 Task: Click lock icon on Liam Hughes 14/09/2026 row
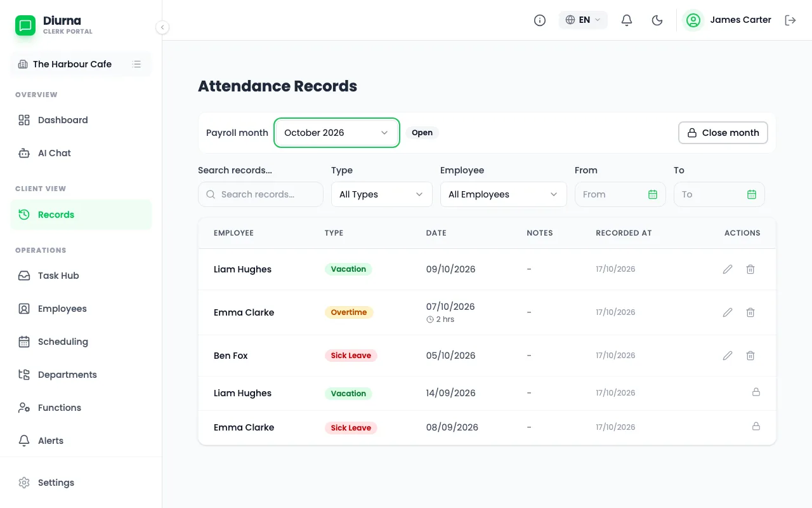click(756, 392)
